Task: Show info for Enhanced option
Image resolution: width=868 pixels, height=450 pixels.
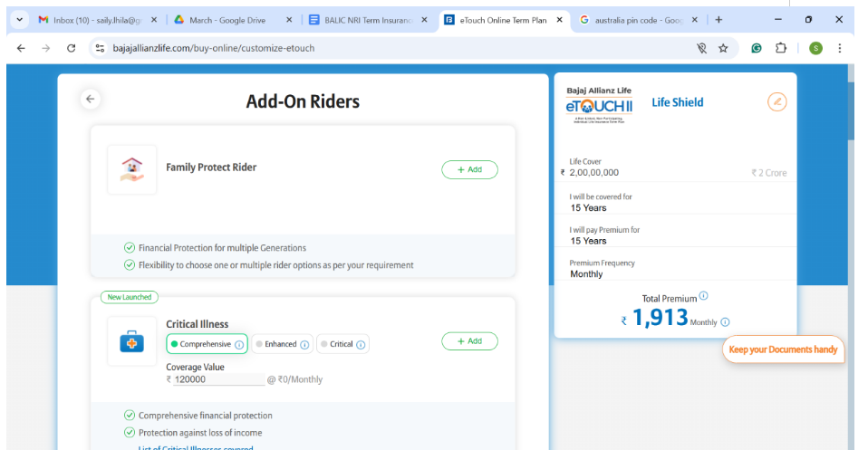Action: [304, 345]
